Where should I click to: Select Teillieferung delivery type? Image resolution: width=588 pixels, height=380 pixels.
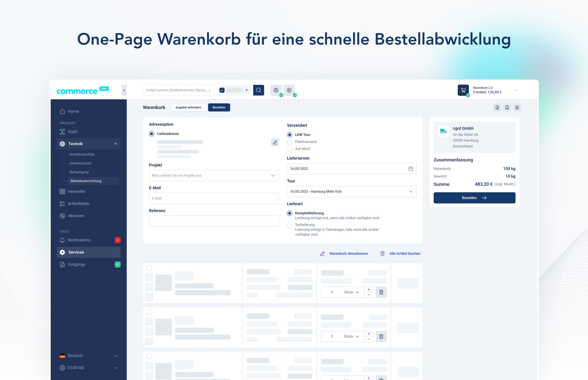point(290,225)
